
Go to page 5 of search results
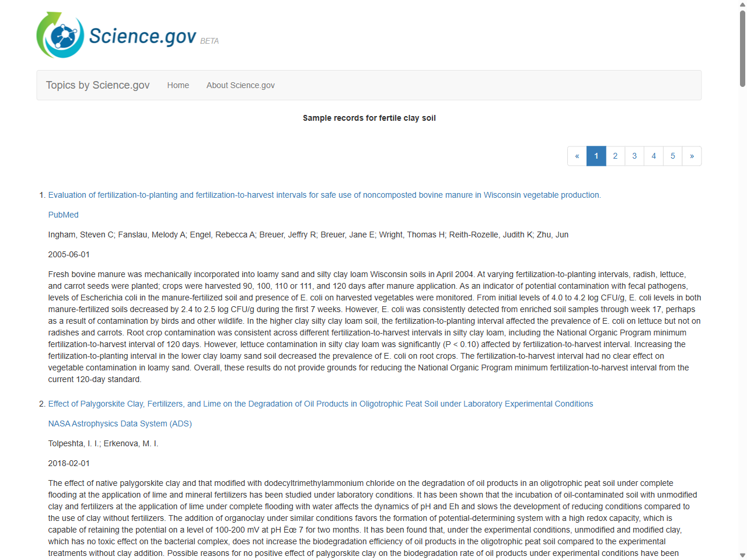tap(673, 156)
